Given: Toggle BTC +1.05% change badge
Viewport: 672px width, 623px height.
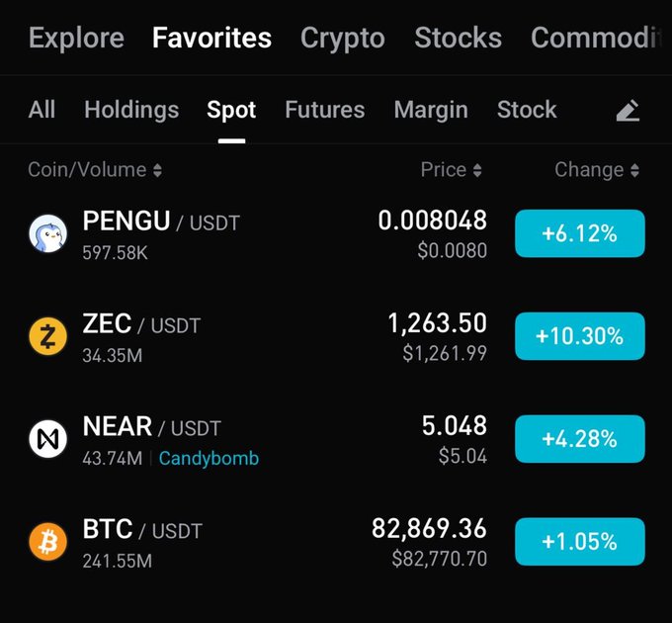Looking at the screenshot, I should coord(580,542).
